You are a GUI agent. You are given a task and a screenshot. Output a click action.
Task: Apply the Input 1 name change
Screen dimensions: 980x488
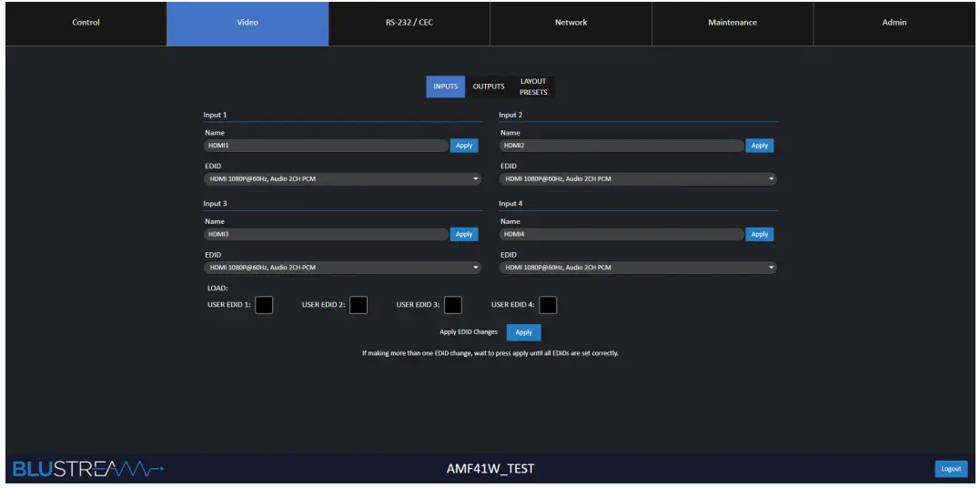[x=464, y=146]
